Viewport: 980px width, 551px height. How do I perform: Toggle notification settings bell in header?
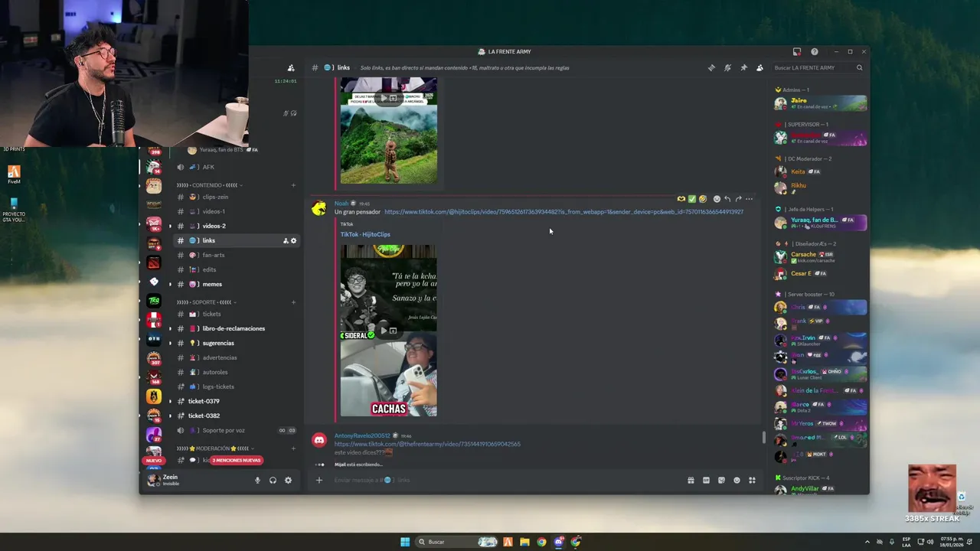point(727,68)
